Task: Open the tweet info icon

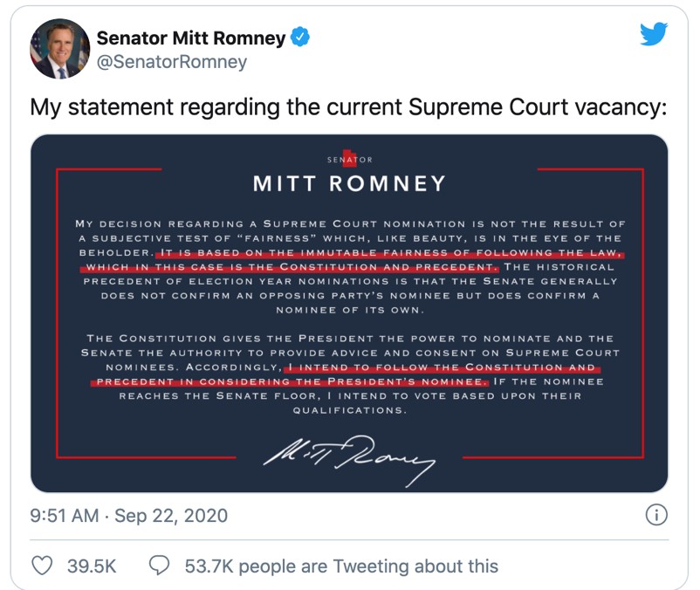Action: [x=656, y=515]
